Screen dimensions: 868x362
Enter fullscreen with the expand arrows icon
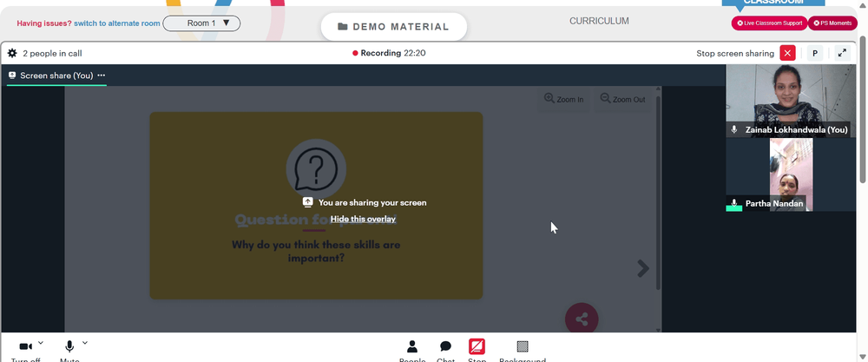point(842,53)
